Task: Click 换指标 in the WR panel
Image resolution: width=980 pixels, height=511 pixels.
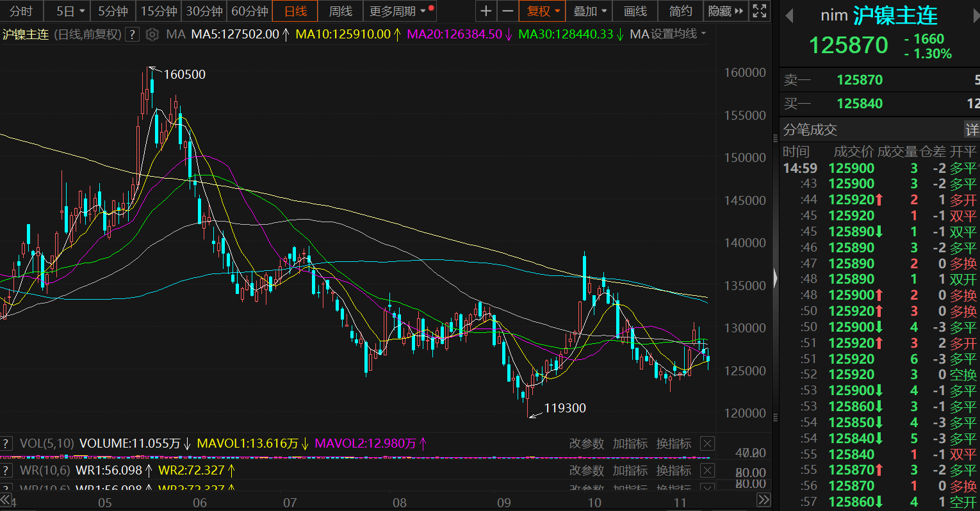Action: [673, 471]
